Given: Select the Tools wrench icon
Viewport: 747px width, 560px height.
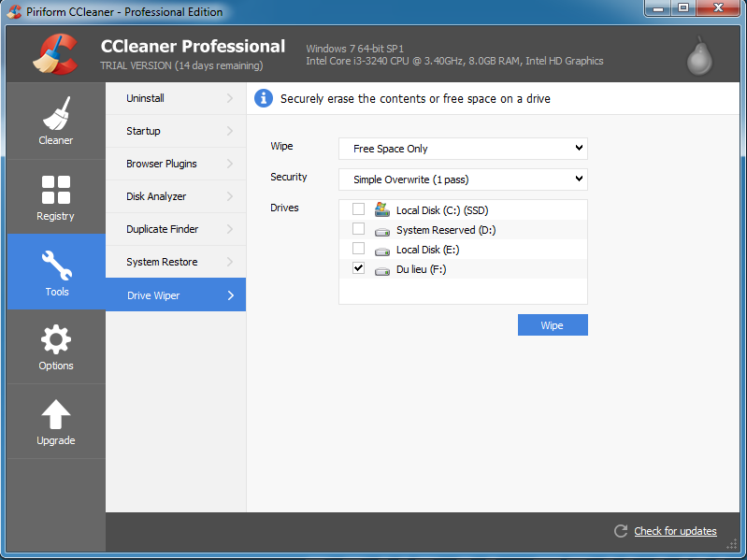Looking at the screenshot, I should click(56, 266).
